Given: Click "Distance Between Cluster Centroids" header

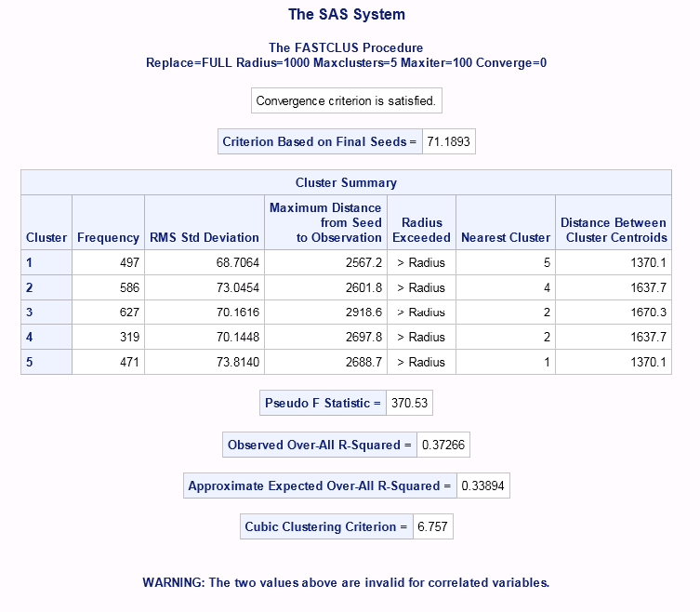Looking at the screenshot, I should click(x=614, y=222).
